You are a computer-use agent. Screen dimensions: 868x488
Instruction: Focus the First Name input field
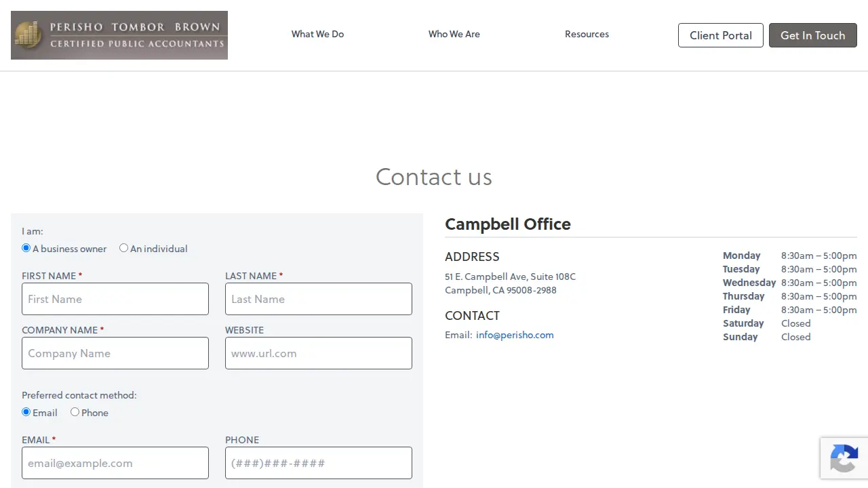(x=115, y=299)
